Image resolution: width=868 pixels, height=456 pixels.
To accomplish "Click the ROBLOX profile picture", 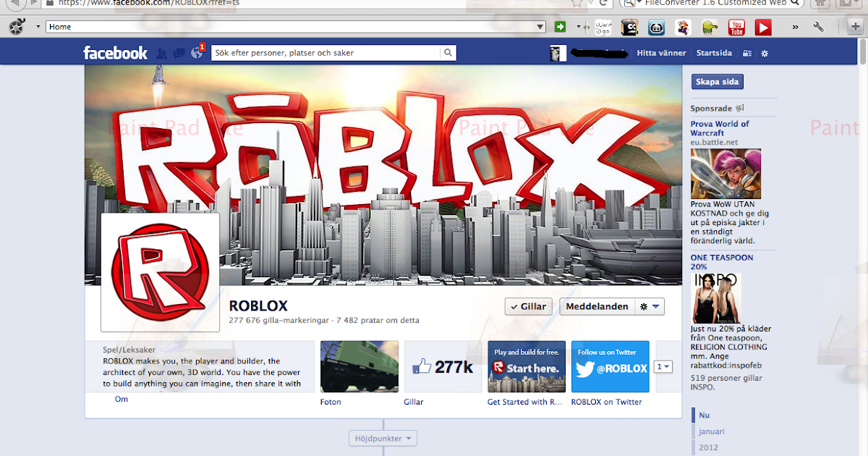I will pyautogui.click(x=160, y=272).
